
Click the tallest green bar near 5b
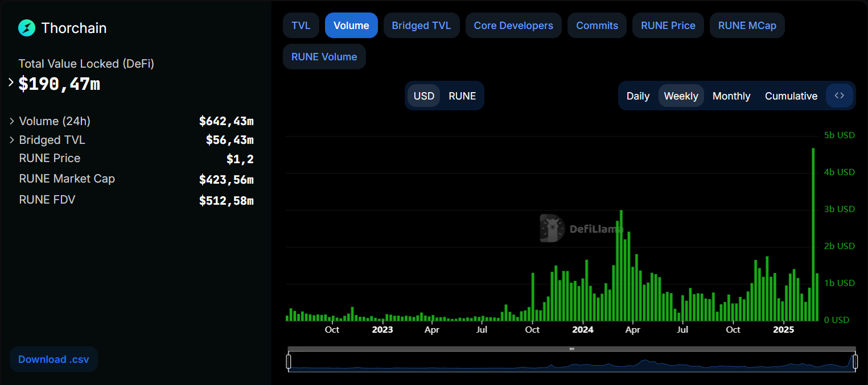point(813,234)
